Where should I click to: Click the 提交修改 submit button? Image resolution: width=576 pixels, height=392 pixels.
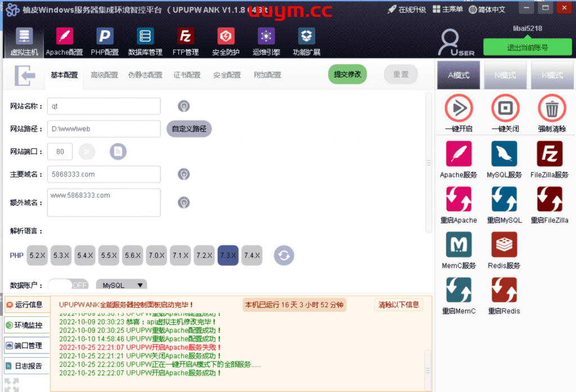coord(347,74)
